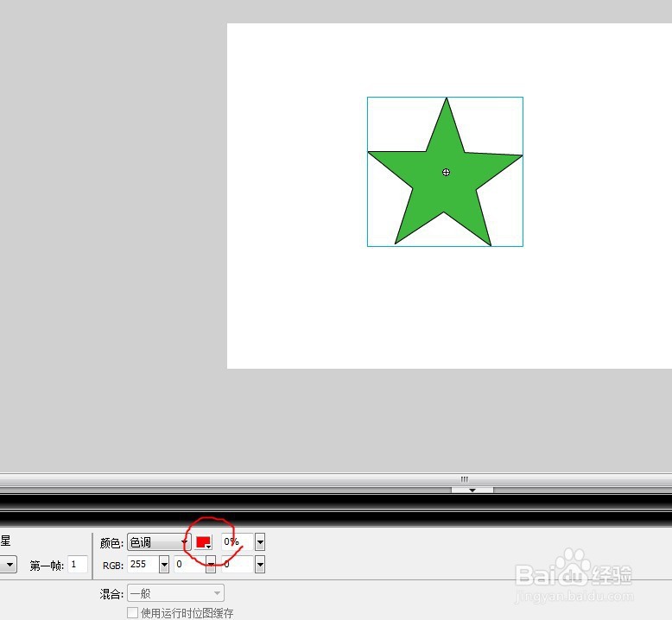Open the dropdown left of 第一帧
This screenshot has width=672, height=620.
click(9, 564)
